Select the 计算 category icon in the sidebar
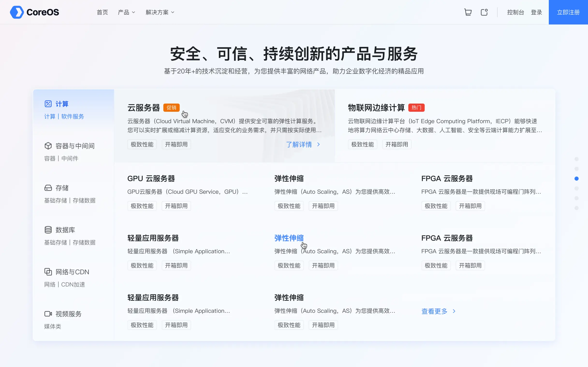 [x=48, y=104]
